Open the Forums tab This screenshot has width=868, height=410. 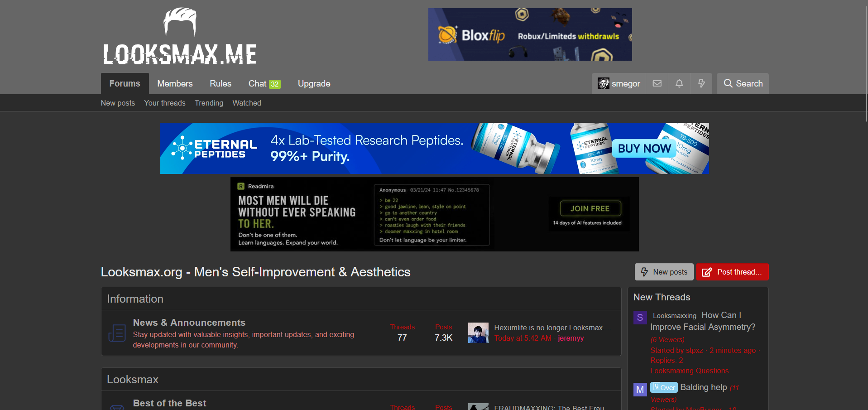point(125,83)
